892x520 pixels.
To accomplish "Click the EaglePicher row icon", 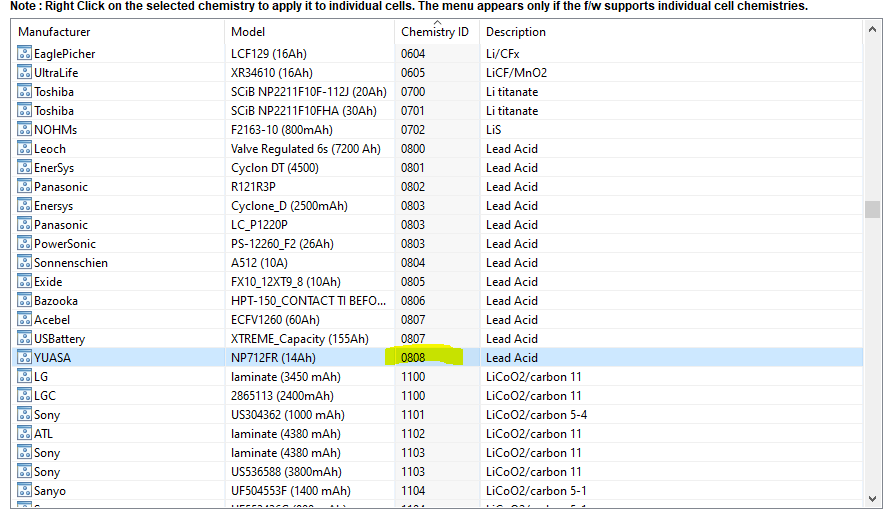I will click(24, 53).
